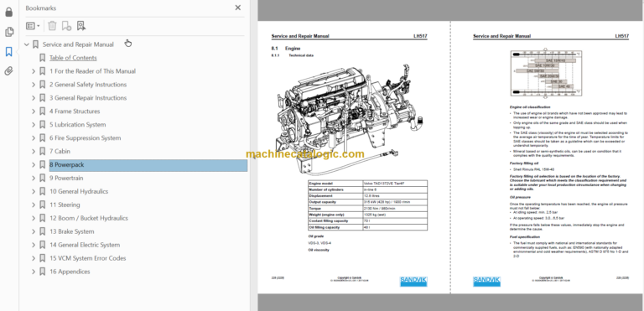The width and height of the screenshot is (644, 311).
Task: Expand the '2 General Safety Instructions' bookmark
Action: 34,85
